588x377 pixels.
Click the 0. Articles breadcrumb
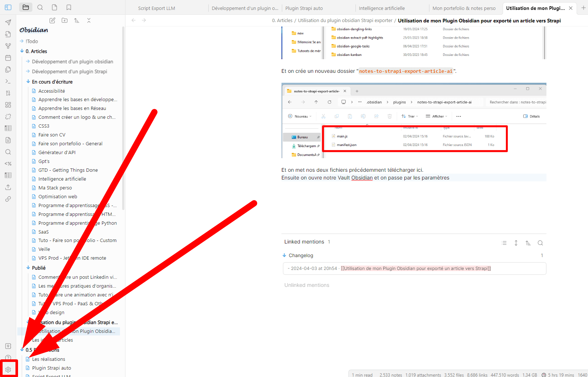click(282, 21)
